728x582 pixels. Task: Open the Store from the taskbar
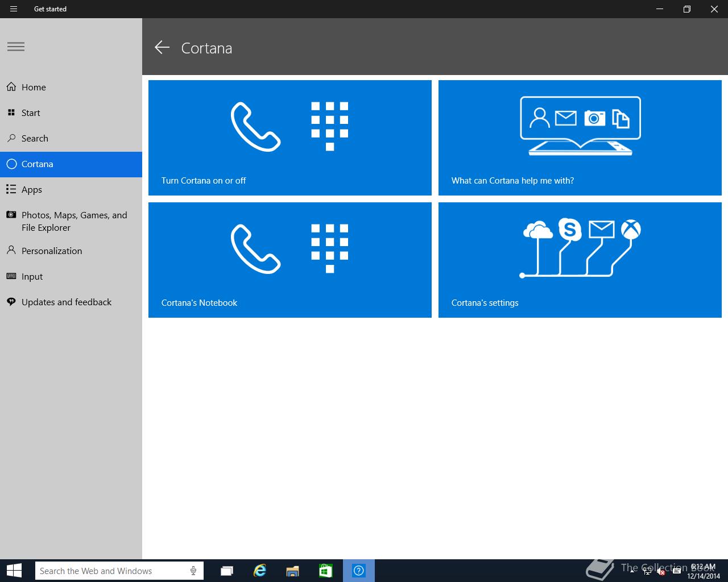coord(325,571)
